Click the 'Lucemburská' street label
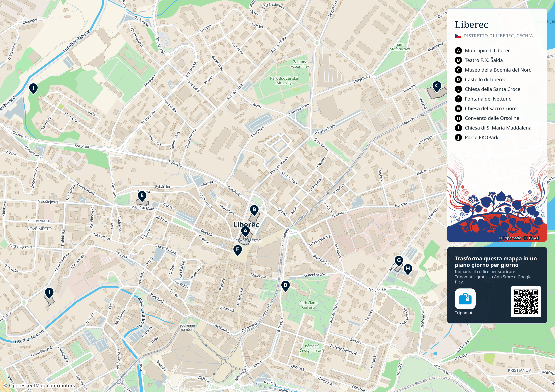This screenshot has height=392, width=555. tap(166, 249)
